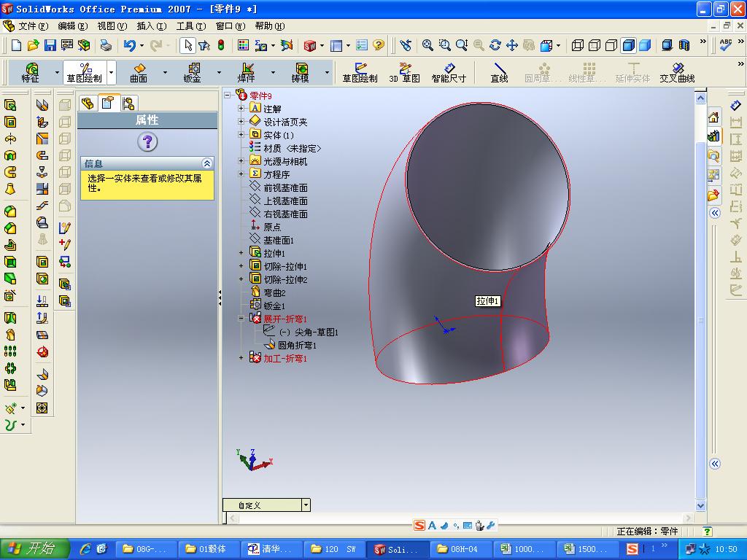Click the Select arrow cursor tool
This screenshot has width=747, height=560.
click(188, 45)
